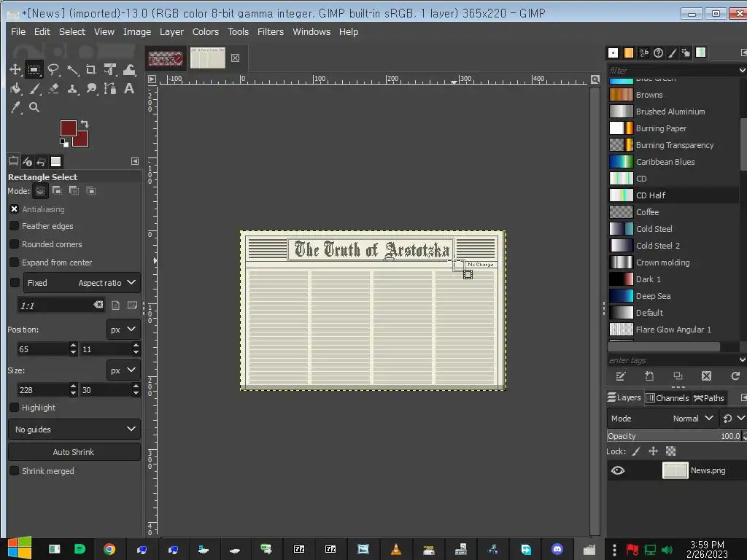Viewport: 747px width, 560px height.
Task: Open the File menu
Action: tap(18, 32)
